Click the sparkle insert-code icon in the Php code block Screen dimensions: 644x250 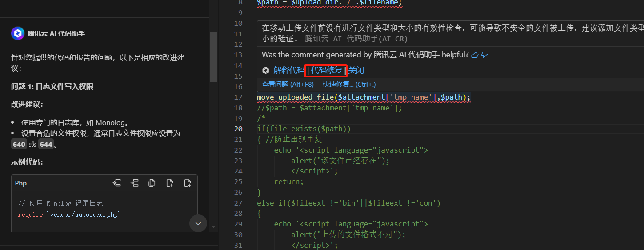[x=117, y=183]
